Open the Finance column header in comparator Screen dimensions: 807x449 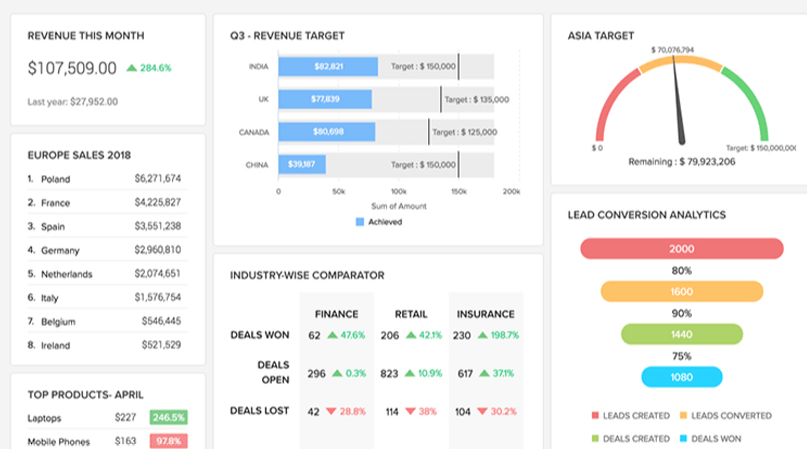(335, 313)
